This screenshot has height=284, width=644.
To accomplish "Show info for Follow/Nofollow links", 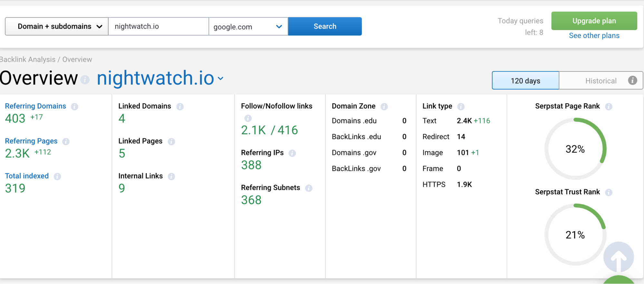I will [248, 118].
